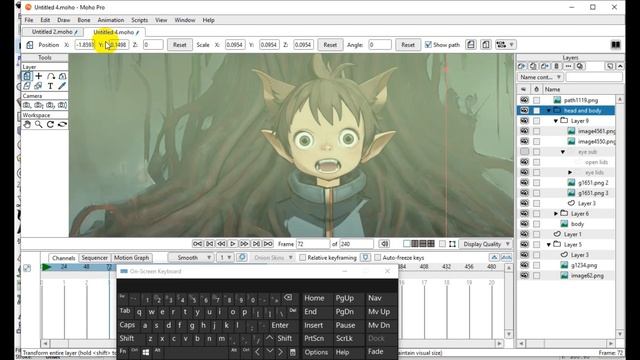640x360 pixels.
Task: Show the hidden eye sub layer
Action: coord(524,151)
